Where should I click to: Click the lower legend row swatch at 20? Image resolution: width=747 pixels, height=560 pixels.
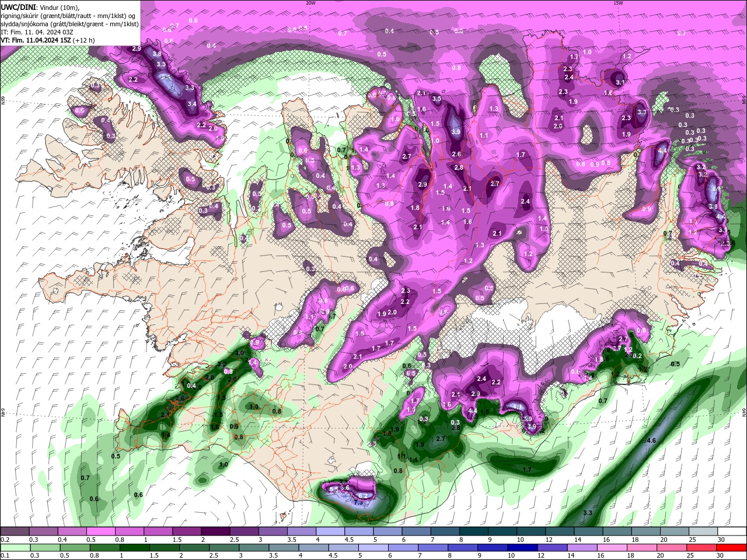(x=672, y=548)
